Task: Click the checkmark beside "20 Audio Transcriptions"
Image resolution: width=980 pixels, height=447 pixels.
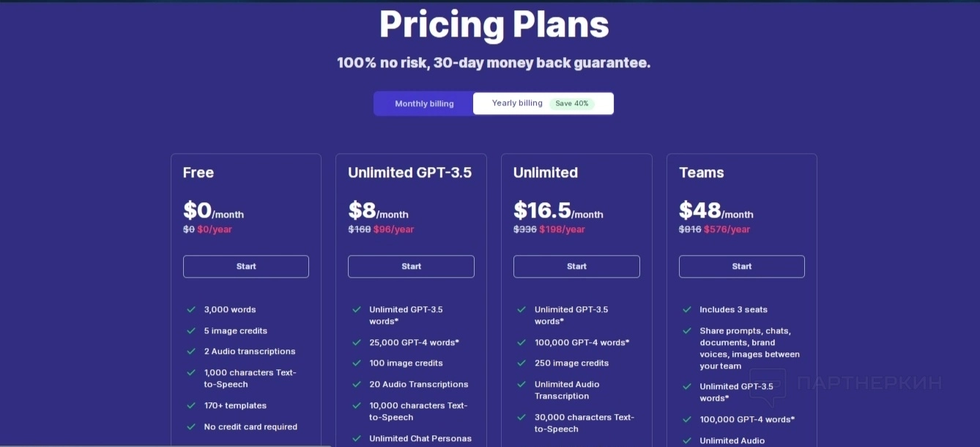Action: point(357,384)
